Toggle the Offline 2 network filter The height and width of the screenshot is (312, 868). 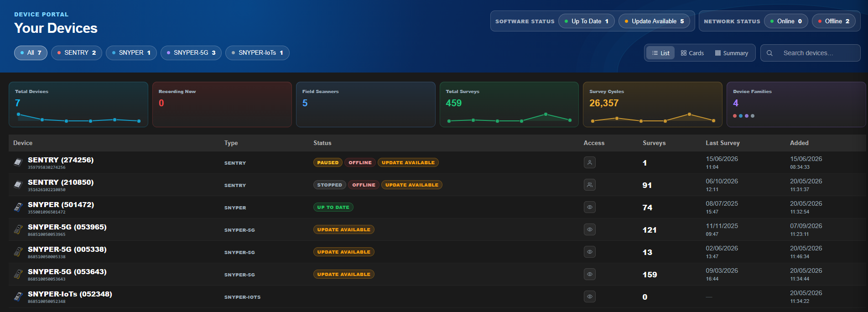834,21
